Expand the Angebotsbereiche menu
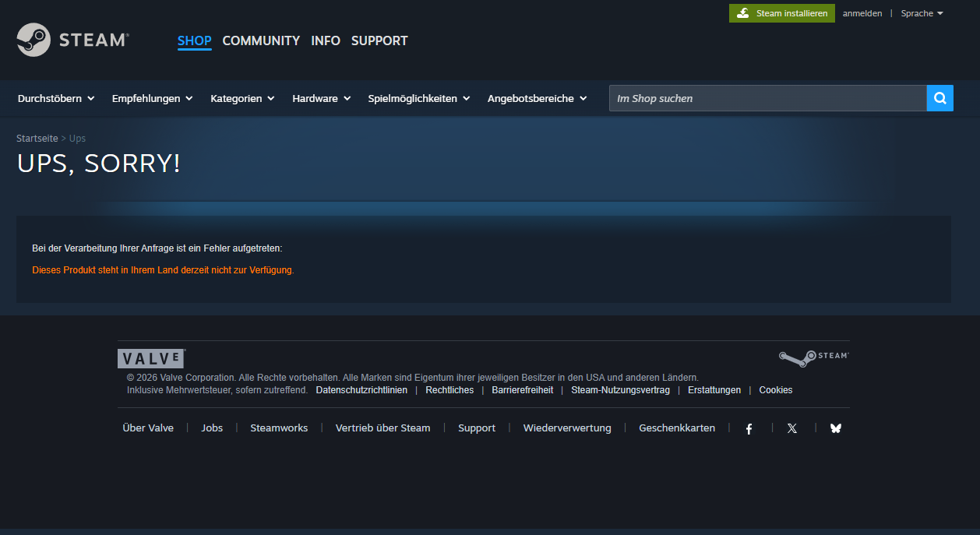980x535 pixels. coord(538,98)
